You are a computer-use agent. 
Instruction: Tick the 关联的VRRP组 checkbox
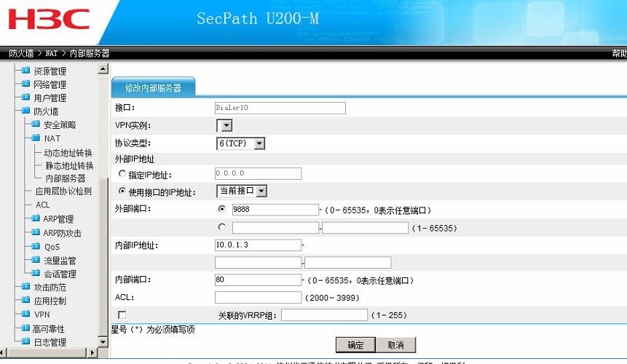click(122, 314)
